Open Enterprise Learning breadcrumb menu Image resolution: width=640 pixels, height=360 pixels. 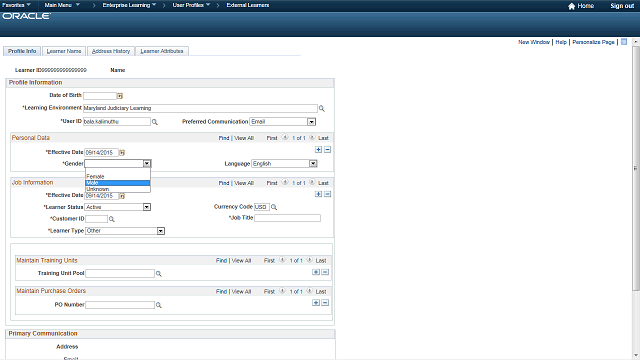pos(129,5)
